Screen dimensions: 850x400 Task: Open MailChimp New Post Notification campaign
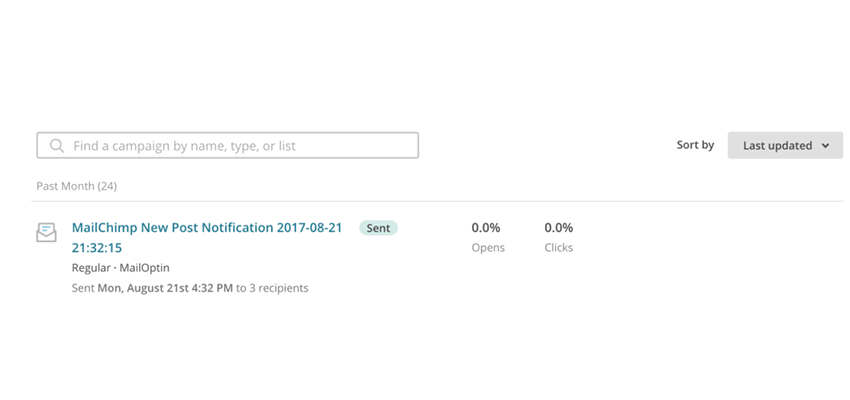[x=207, y=228]
